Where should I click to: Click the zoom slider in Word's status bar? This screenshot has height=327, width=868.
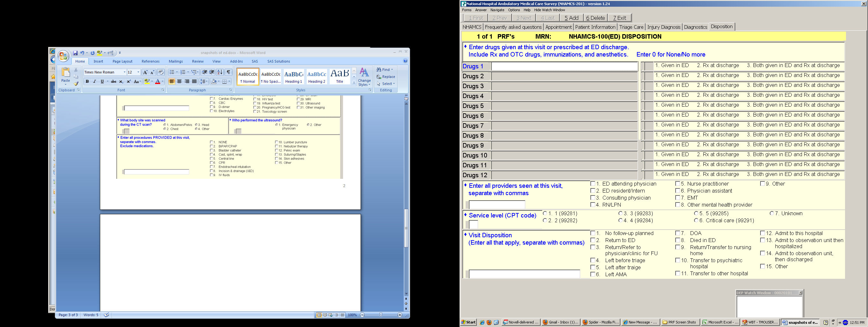[381, 315]
